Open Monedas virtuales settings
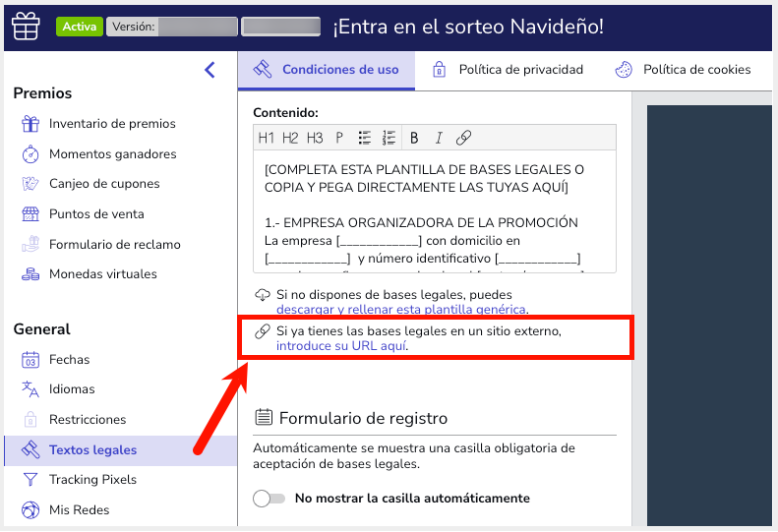This screenshot has width=778, height=532. [x=102, y=274]
